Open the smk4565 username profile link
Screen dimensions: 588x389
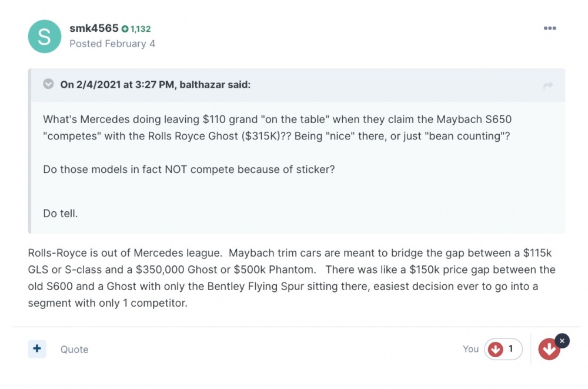[94, 28]
